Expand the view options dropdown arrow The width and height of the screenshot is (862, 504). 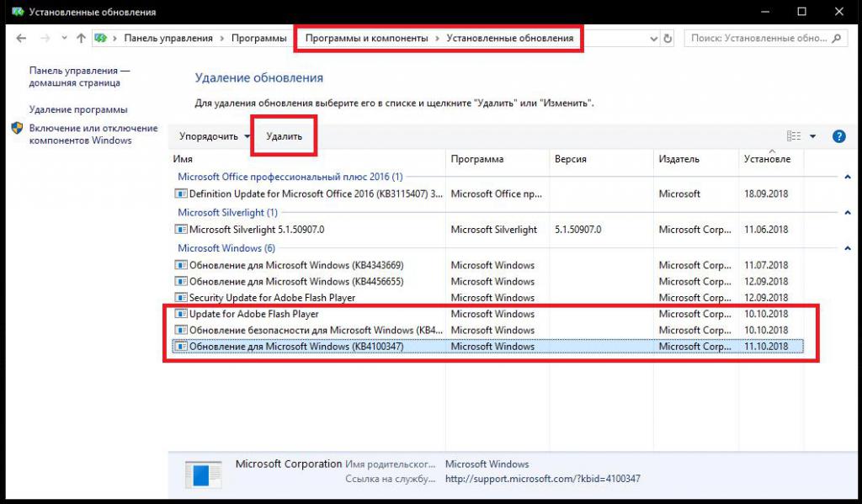coord(813,136)
